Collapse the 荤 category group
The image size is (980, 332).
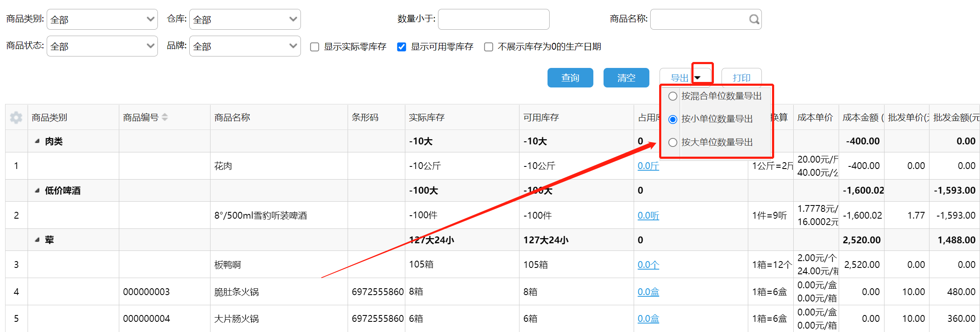37,240
